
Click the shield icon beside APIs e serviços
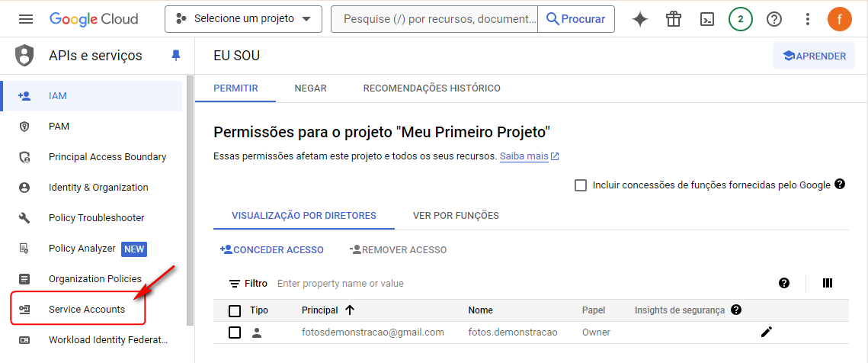tap(24, 56)
